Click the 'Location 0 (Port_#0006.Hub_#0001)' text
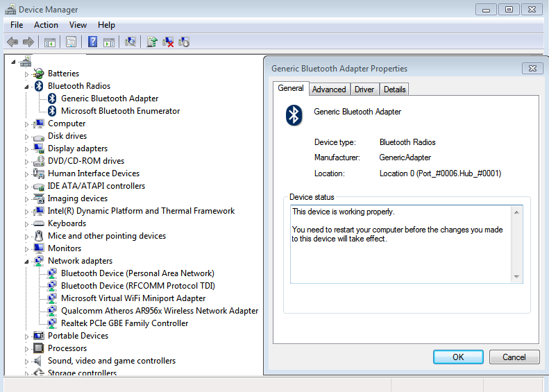Image resolution: width=549 pixels, height=392 pixels. (440, 173)
